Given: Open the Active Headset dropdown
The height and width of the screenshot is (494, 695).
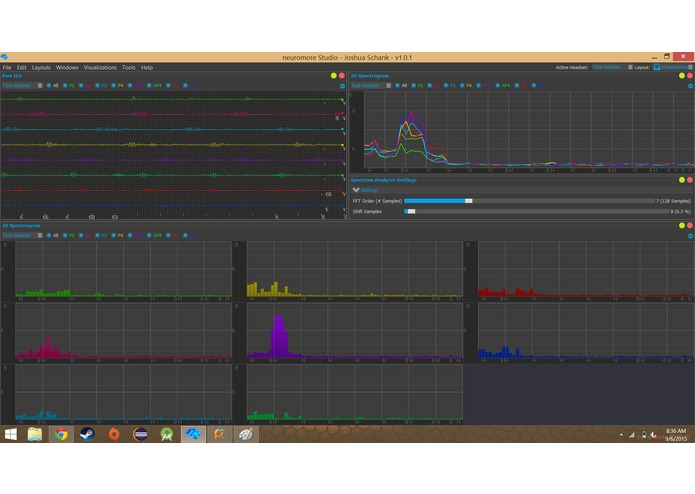Looking at the screenshot, I should 613,67.
